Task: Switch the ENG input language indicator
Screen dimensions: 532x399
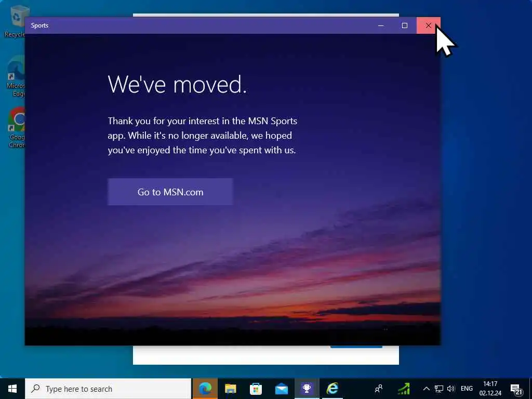Action: (467, 389)
